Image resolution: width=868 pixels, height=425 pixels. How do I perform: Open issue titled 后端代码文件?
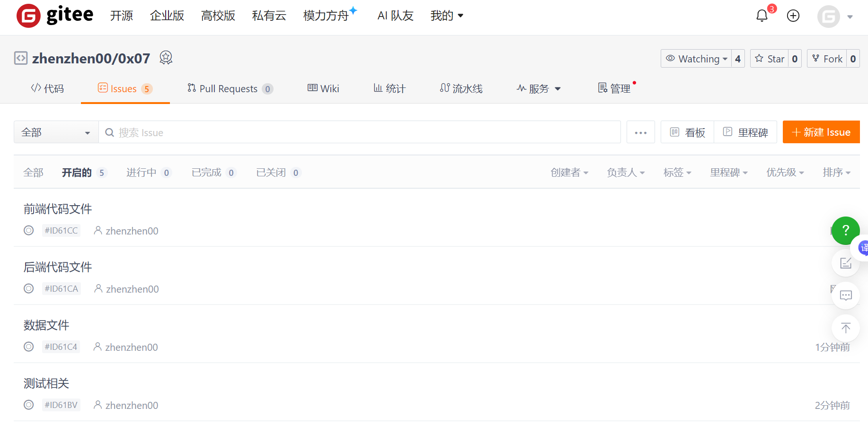(x=58, y=267)
